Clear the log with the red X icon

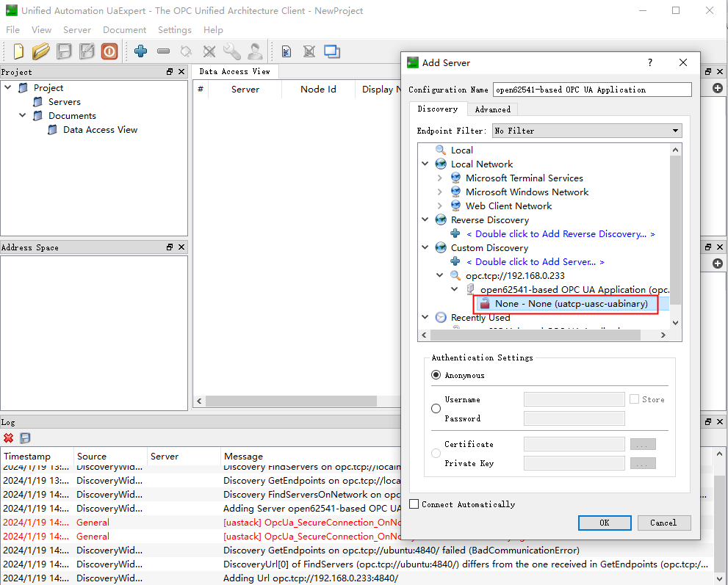9,438
